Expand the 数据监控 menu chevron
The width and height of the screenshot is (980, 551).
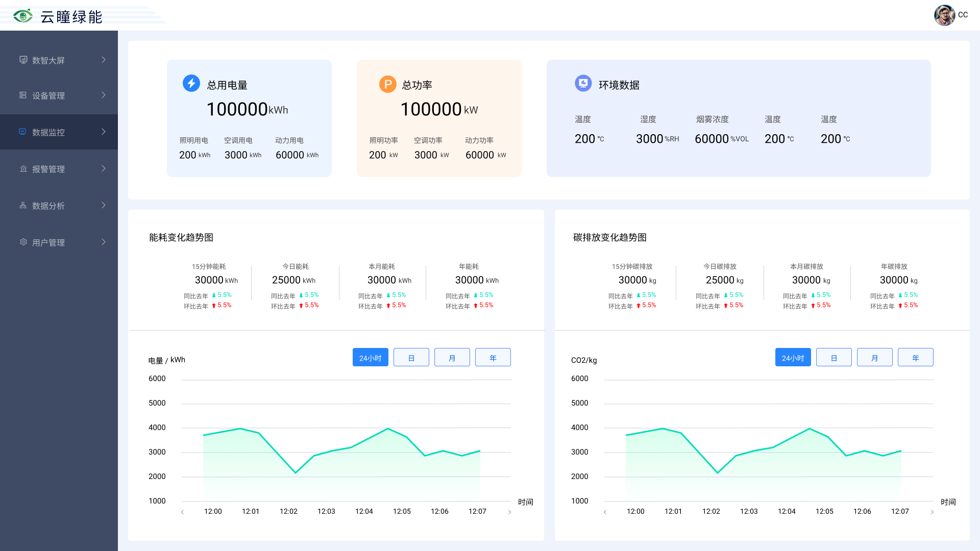tap(104, 132)
